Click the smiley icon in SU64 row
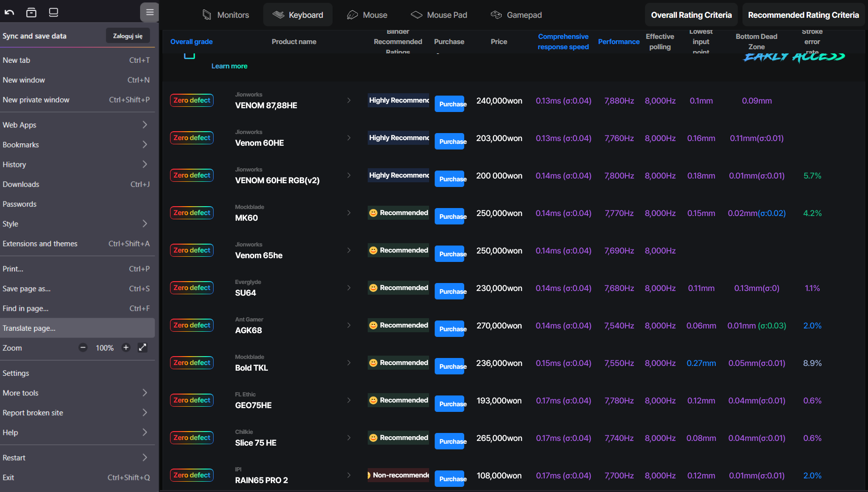This screenshot has width=868, height=492. 373,288
